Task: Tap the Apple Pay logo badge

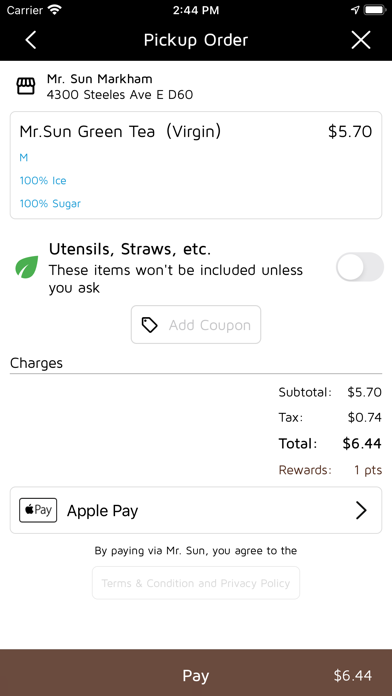Action: pos(38,510)
